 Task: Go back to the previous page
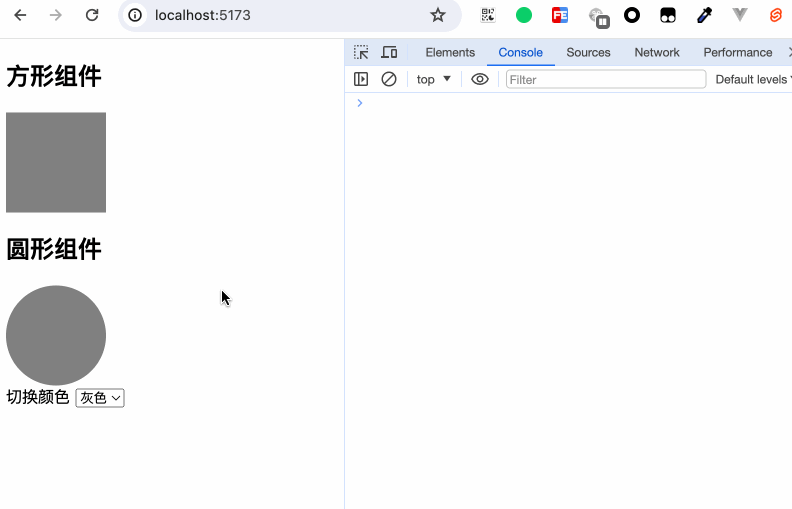click(20, 15)
